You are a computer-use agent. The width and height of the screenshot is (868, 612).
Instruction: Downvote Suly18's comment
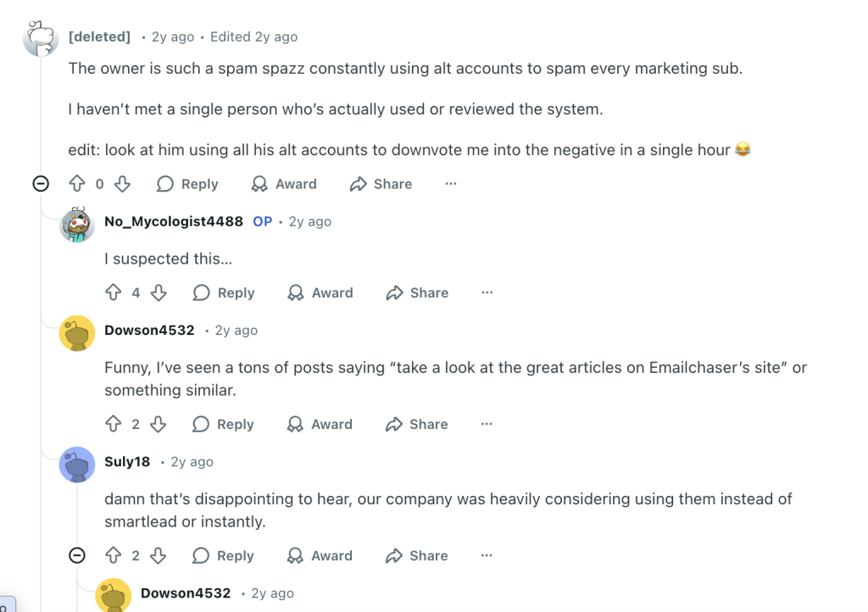tap(159, 555)
